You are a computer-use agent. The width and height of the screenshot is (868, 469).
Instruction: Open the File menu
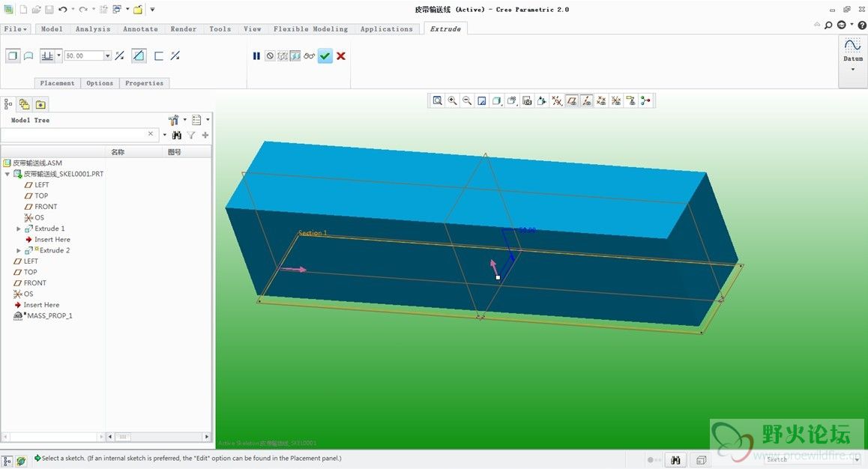(16, 28)
